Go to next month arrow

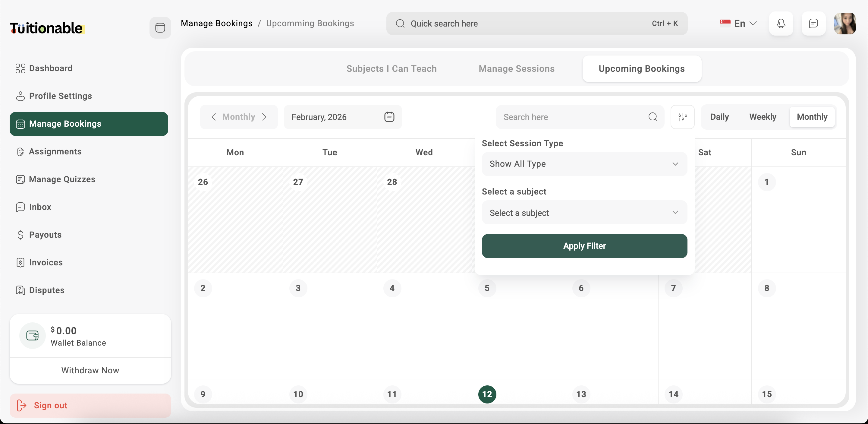[x=265, y=117]
